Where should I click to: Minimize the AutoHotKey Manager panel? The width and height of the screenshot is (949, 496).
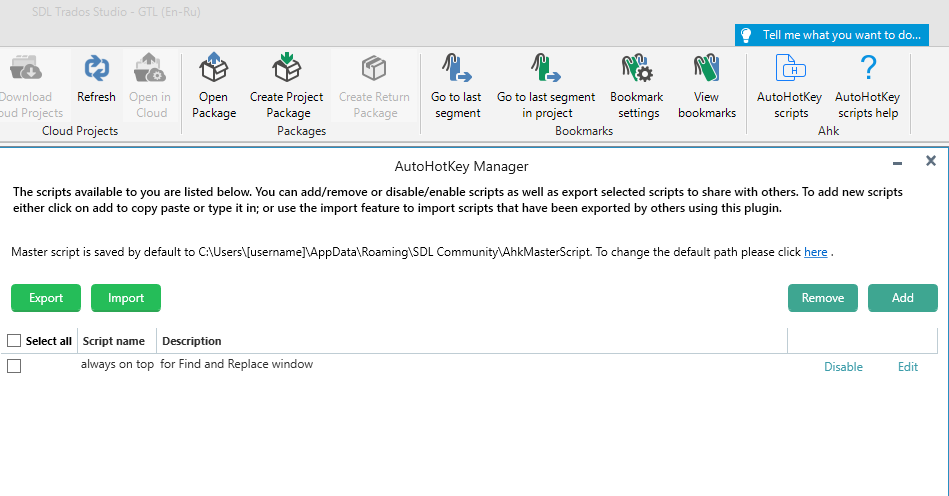pos(898,163)
